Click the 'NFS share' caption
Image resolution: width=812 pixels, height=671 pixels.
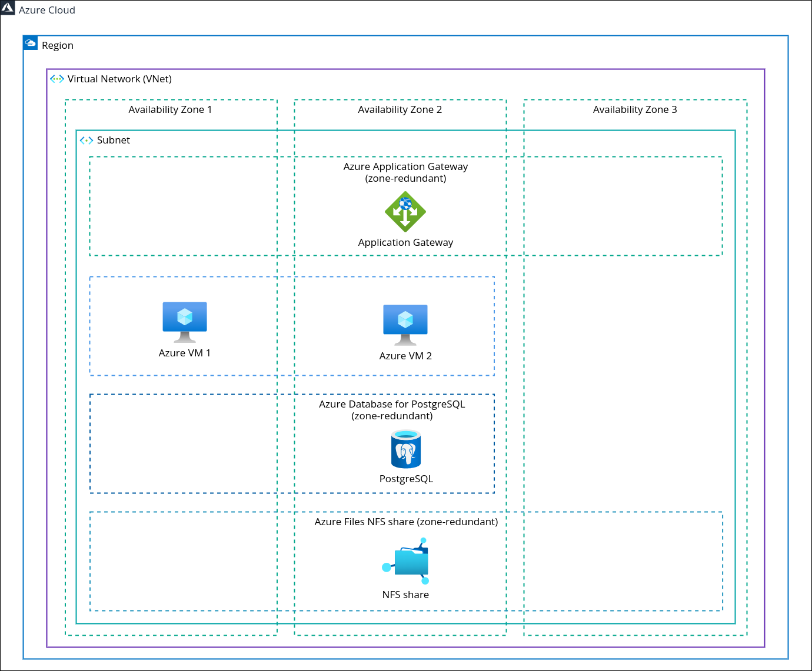pyautogui.click(x=405, y=595)
